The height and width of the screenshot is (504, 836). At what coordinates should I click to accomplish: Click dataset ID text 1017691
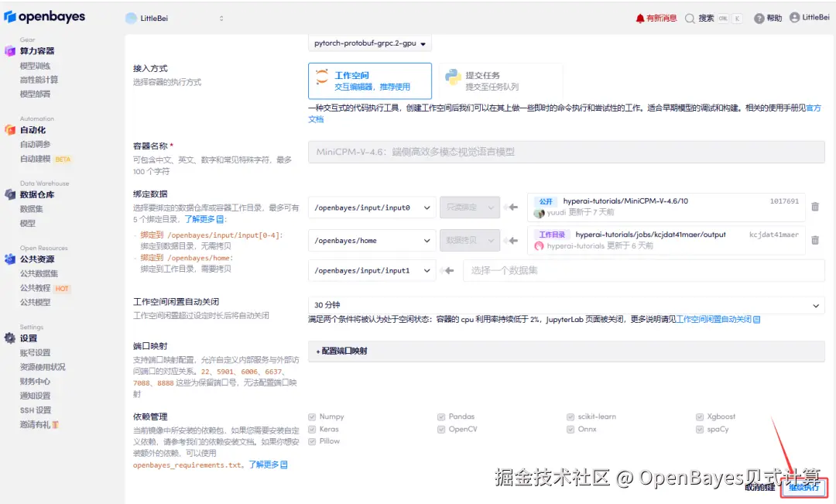point(784,201)
